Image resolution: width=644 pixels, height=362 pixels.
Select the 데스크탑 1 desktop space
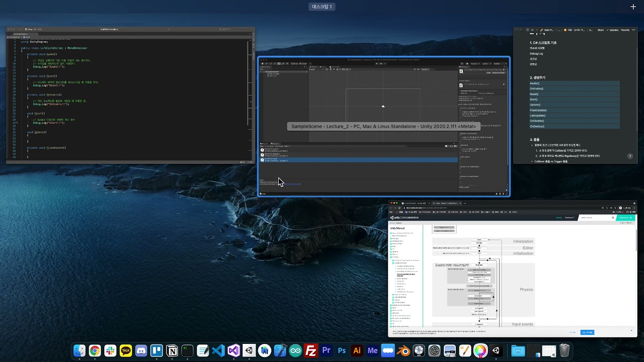coord(322,7)
